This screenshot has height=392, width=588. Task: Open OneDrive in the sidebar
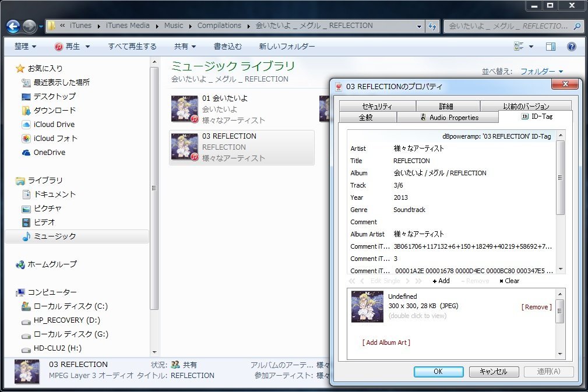click(49, 153)
